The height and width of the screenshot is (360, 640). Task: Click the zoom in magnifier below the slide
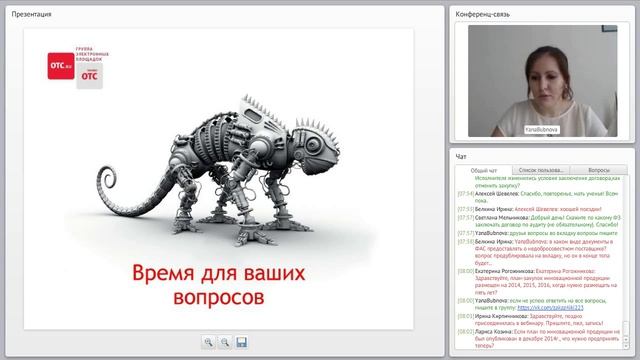point(209,342)
